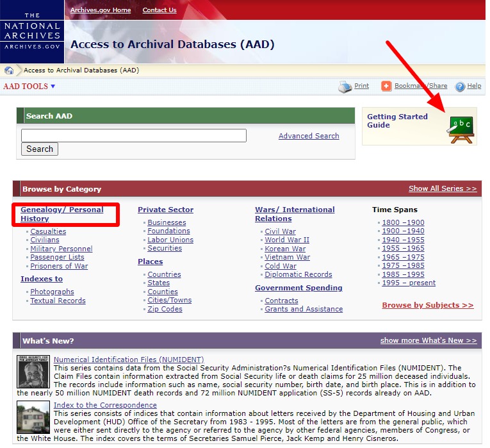Image resolution: width=490 pixels, height=448 pixels.
Task: Click the Help question mark icon
Action: (x=460, y=87)
